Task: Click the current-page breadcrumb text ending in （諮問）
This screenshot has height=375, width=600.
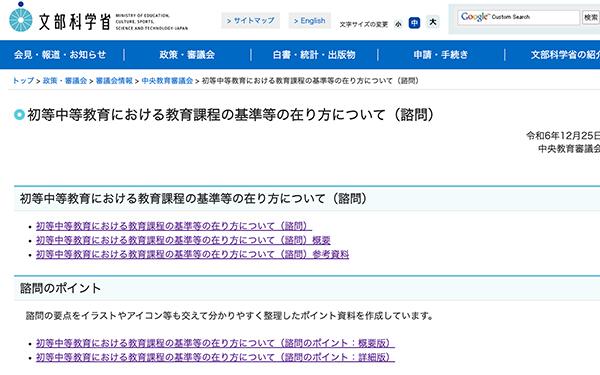Action: click(x=310, y=81)
